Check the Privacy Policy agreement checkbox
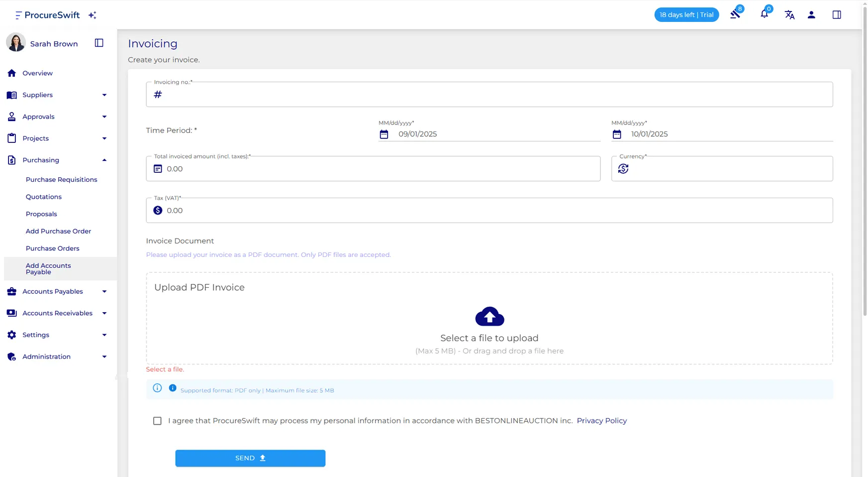 [157, 421]
